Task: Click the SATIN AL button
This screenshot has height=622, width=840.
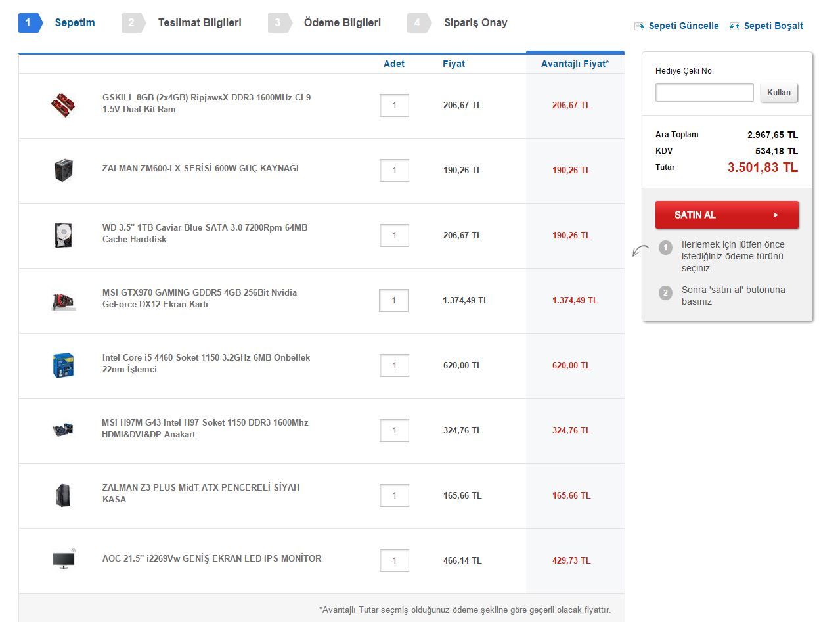Action: [x=727, y=215]
